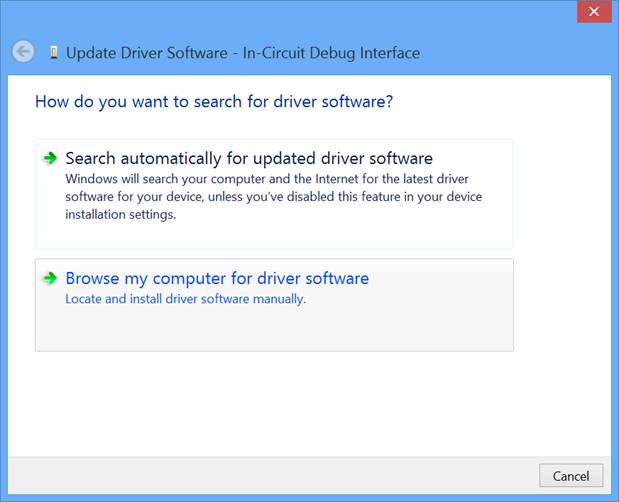Click gray footer bar left of Cancel

click(x=272, y=476)
